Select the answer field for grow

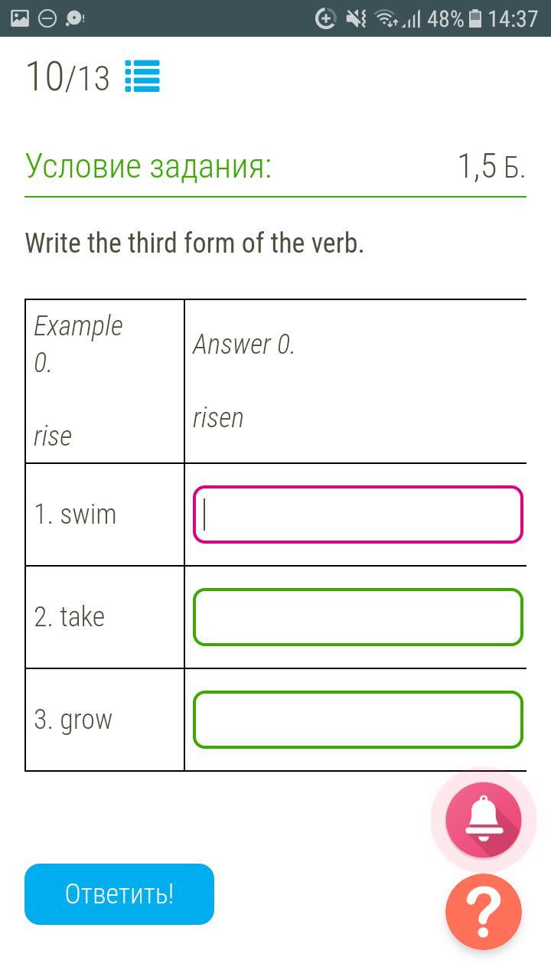tap(357, 720)
